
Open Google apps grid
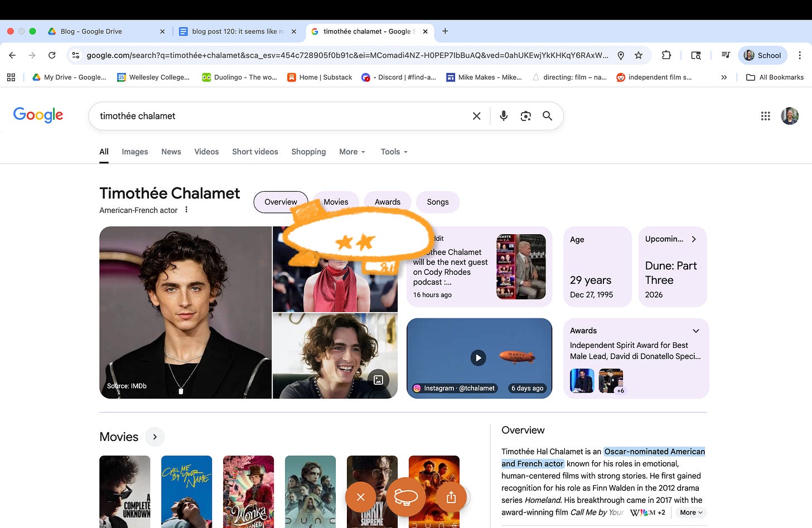point(765,116)
